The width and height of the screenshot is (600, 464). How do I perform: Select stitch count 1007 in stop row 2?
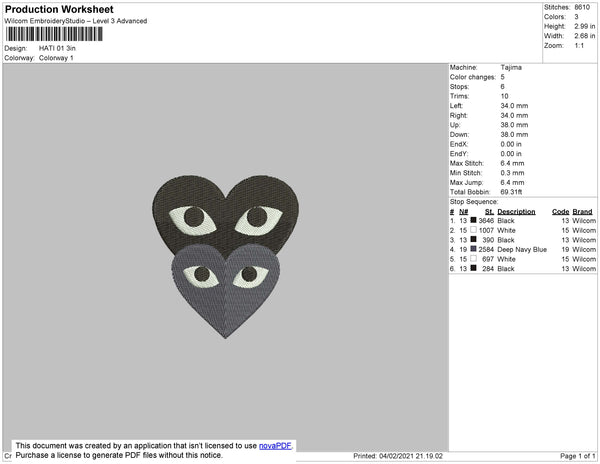[x=486, y=230]
